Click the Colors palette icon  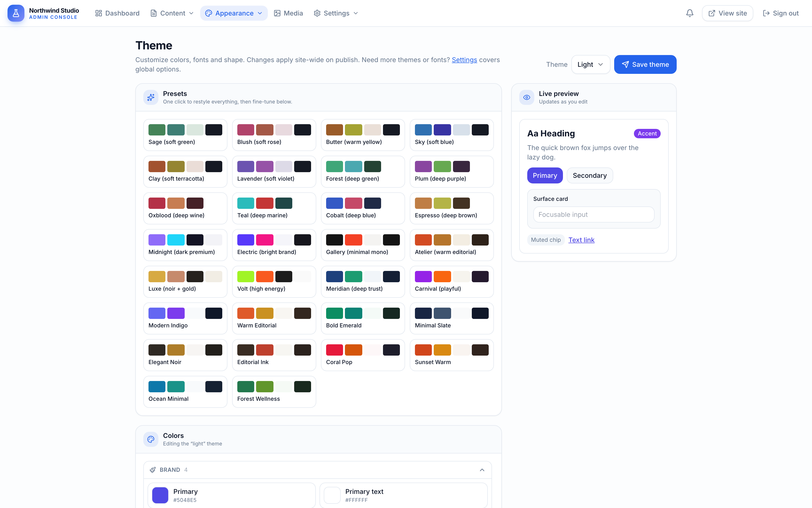pos(151,439)
